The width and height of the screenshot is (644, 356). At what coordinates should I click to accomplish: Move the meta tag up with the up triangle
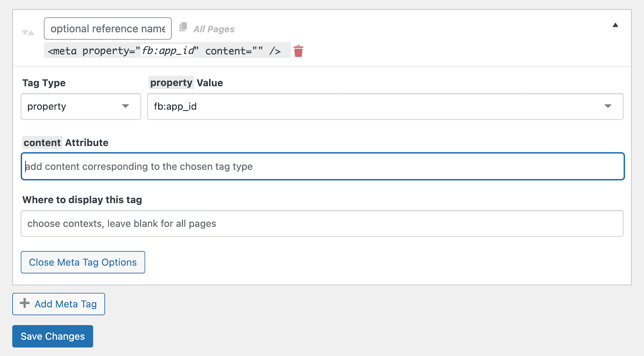[32, 32]
